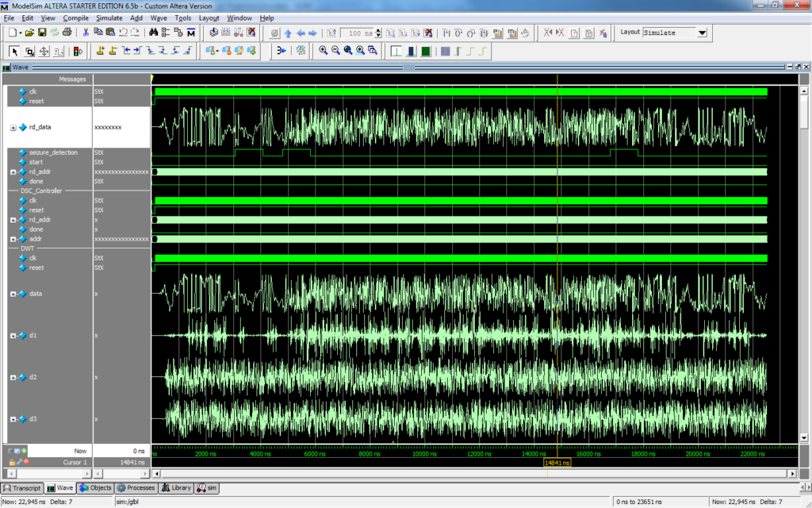Image resolution: width=812 pixels, height=508 pixels.
Task: Toggle Zoom Mode in the toolbar
Action: click(x=29, y=50)
